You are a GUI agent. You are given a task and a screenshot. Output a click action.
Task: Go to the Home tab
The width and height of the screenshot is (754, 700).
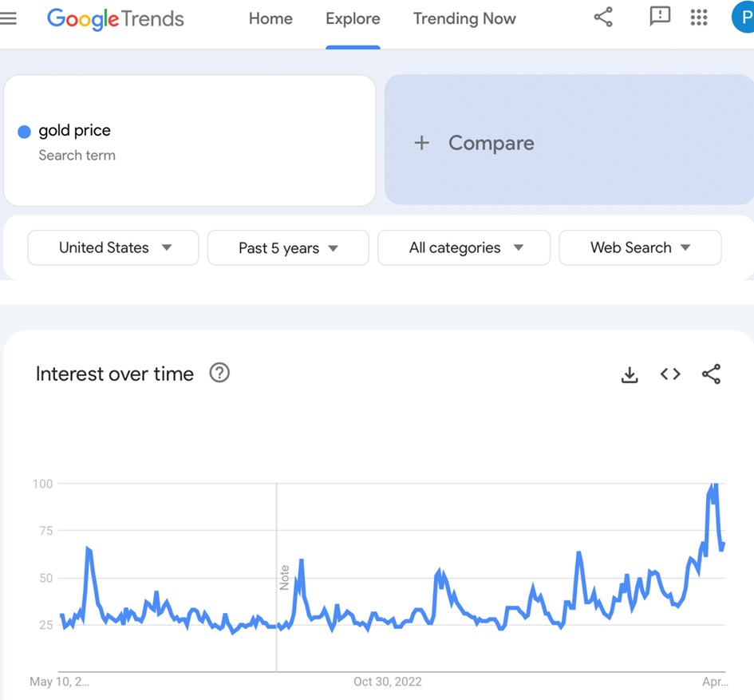(270, 18)
